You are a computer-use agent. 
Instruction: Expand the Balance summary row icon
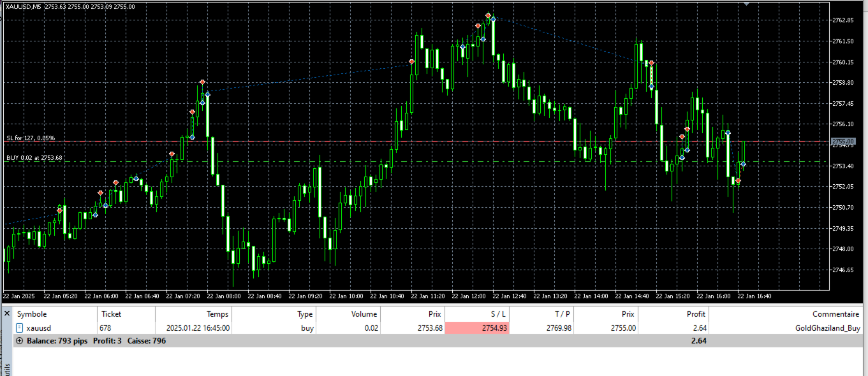pyautogui.click(x=20, y=340)
